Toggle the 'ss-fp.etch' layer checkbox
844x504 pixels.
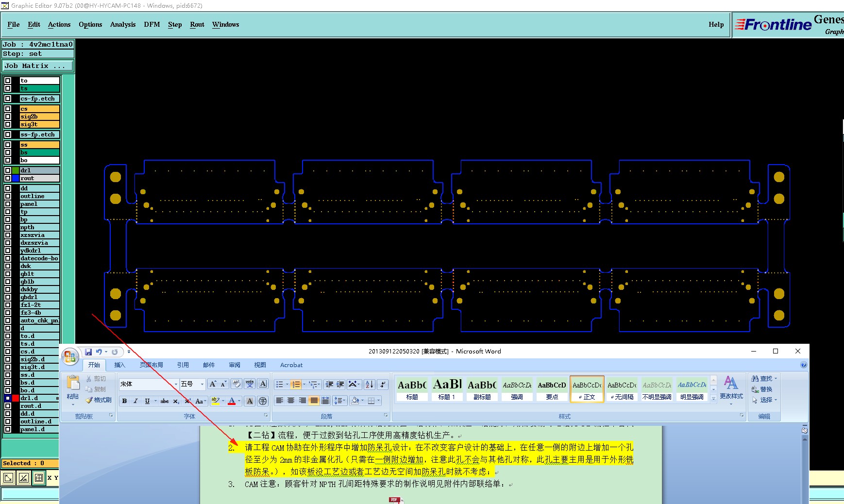point(8,134)
